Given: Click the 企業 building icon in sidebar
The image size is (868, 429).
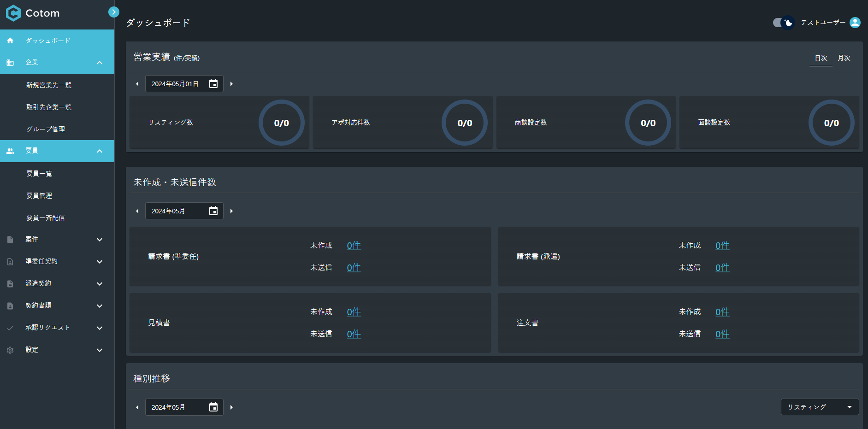Looking at the screenshot, I should pos(10,62).
